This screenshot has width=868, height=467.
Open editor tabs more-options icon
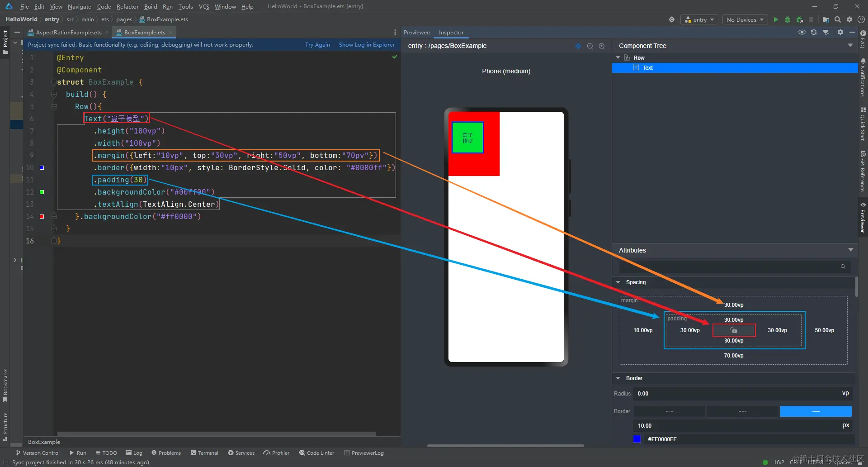395,32
